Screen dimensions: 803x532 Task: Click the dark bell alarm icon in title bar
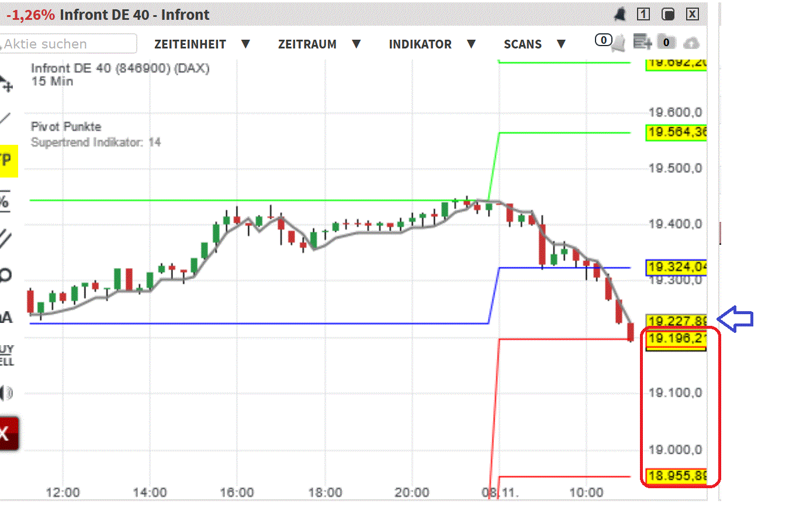click(619, 14)
